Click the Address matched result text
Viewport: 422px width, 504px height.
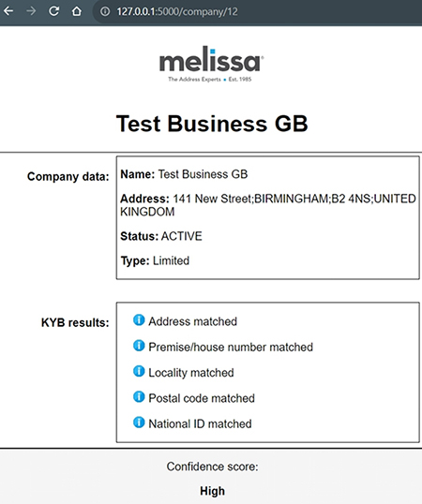pyautogui.click(x=192, y=321)
